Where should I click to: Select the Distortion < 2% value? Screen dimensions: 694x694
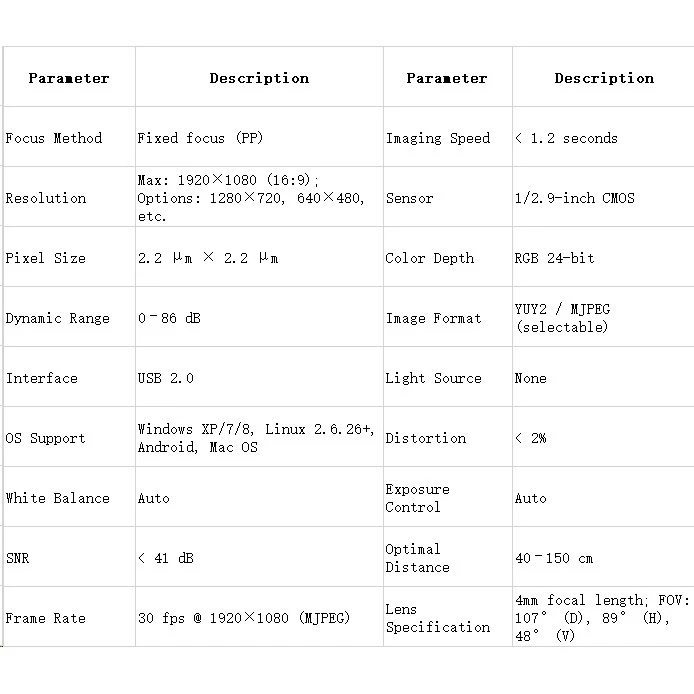pyautogui.click(x=531, y=438)
